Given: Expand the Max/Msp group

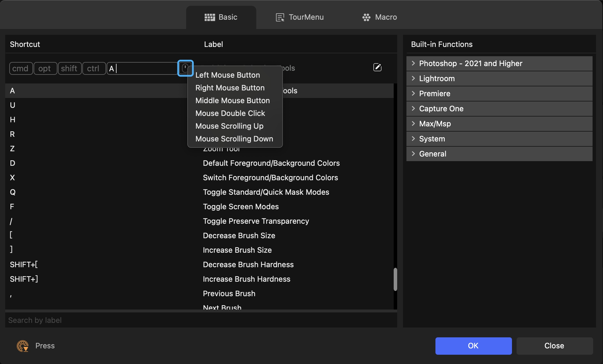Looking at the screenshot, I should coord(499,124).
